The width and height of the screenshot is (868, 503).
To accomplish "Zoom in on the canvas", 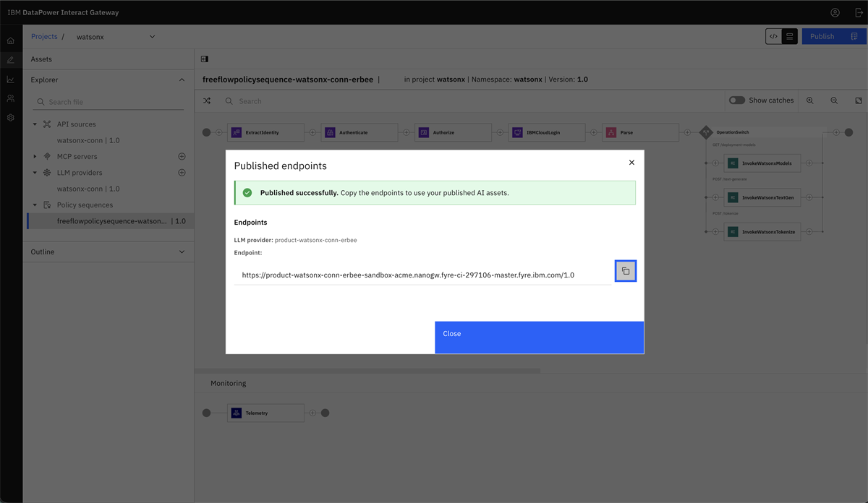I will click(810, 100).
